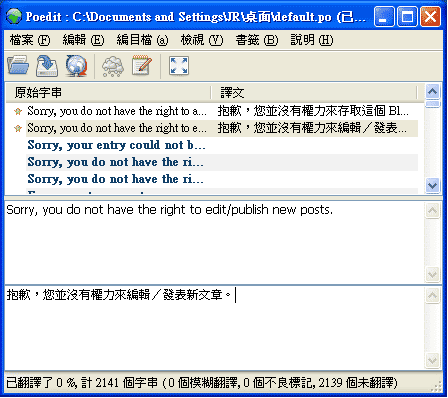The height and width of the screenshot is (398, 448).
Task: Open the 書籤 (B) menu
Action: (256, 40)
